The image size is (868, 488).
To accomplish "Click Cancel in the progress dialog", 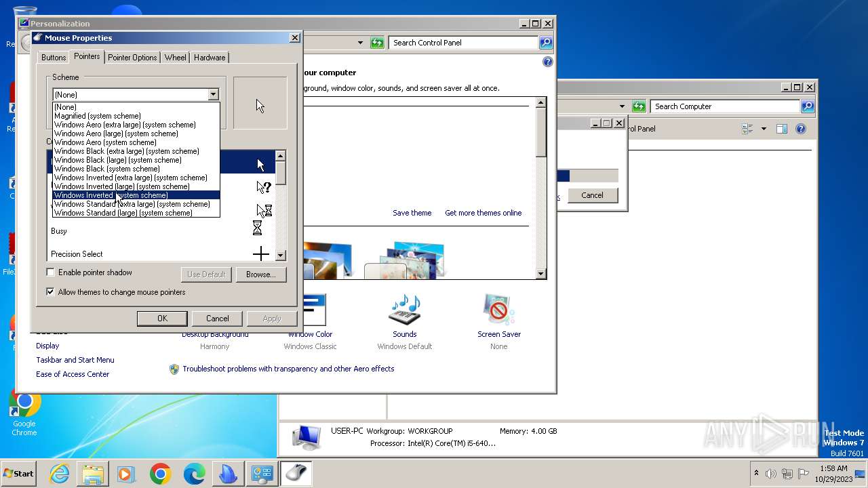I will pyautogui.click(x=592, y=195).
